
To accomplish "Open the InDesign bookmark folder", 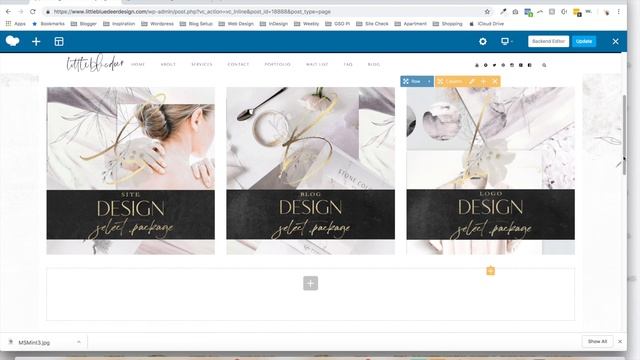I will [x=274, y=24].
